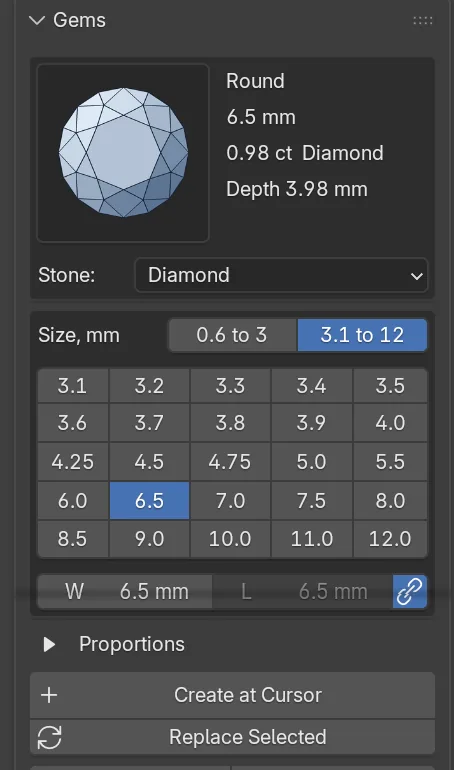Pick size 3.8 mm

pos(230,423)
